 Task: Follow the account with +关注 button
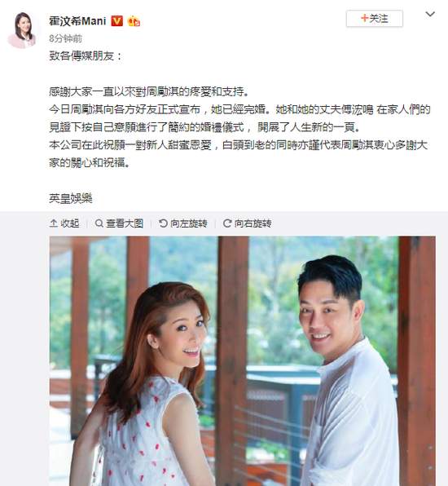tap(375, 19)
